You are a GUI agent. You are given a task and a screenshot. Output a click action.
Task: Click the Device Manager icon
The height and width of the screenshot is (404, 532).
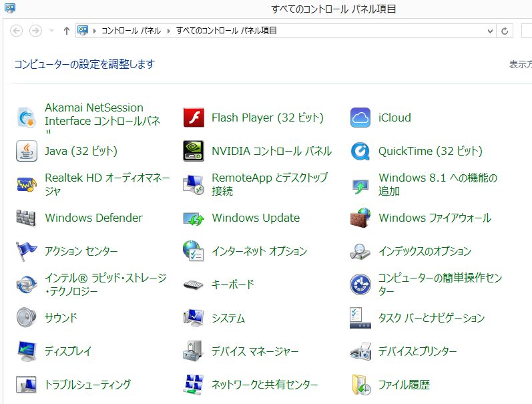pyautogui.click(x=193, y=351)
